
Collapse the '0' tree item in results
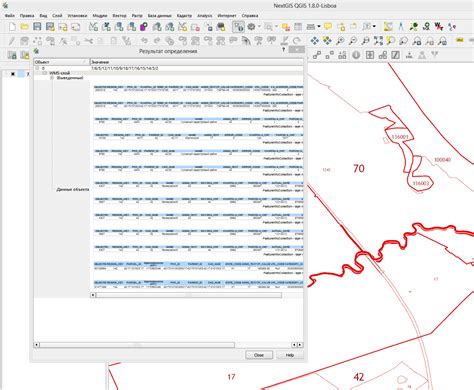click(x=37, y=68)
